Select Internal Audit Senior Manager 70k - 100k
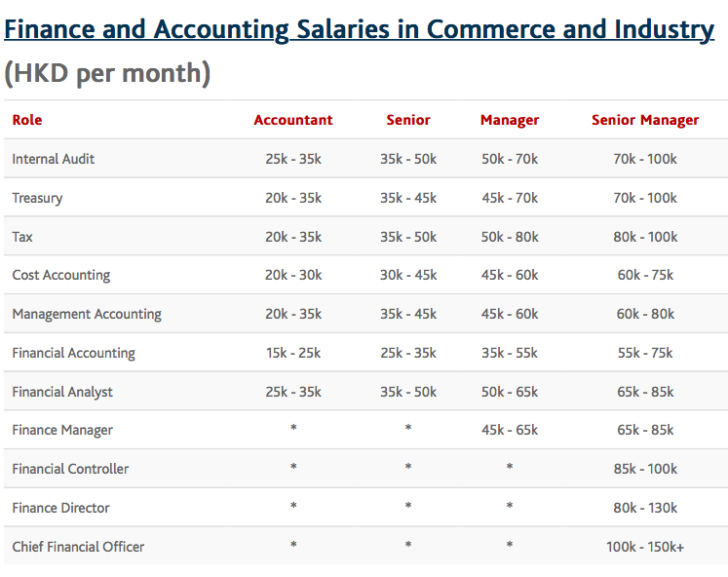The image size is (728, 577). coord(645,159)
